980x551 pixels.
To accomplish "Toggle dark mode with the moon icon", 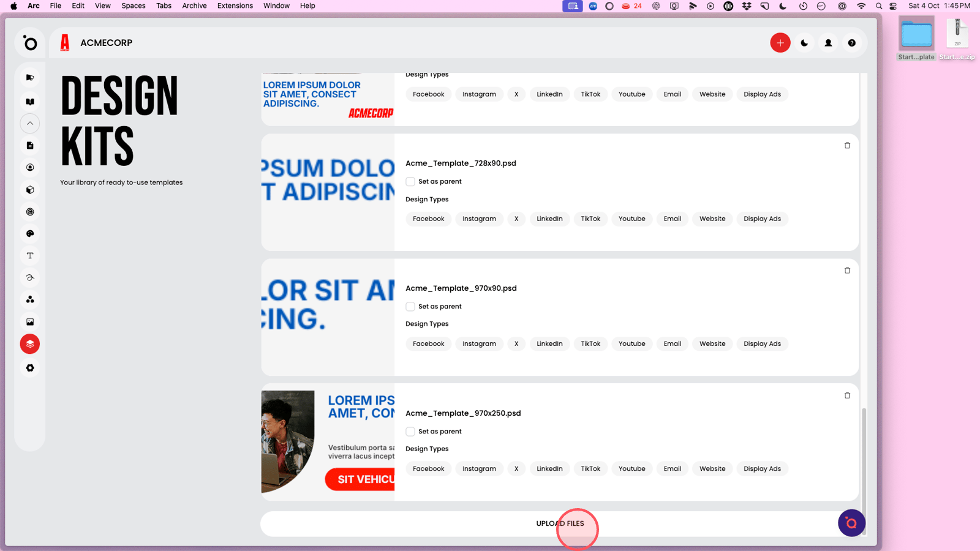I will (x=804, y=43).
